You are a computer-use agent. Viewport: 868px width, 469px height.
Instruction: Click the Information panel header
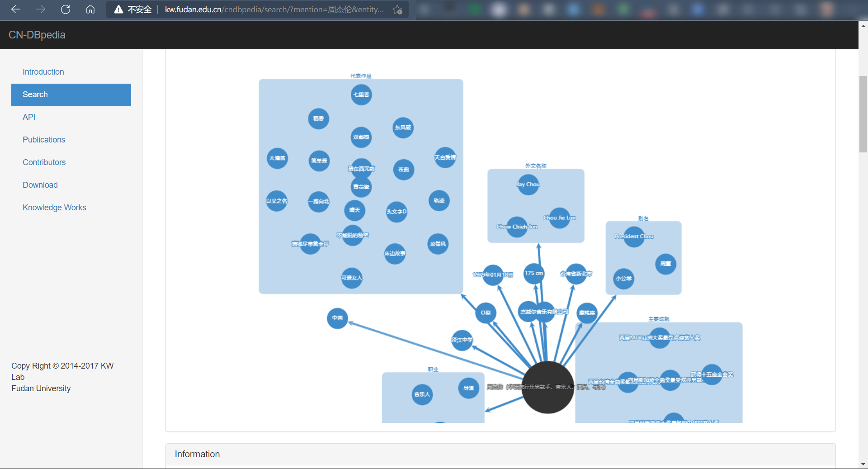500,454
